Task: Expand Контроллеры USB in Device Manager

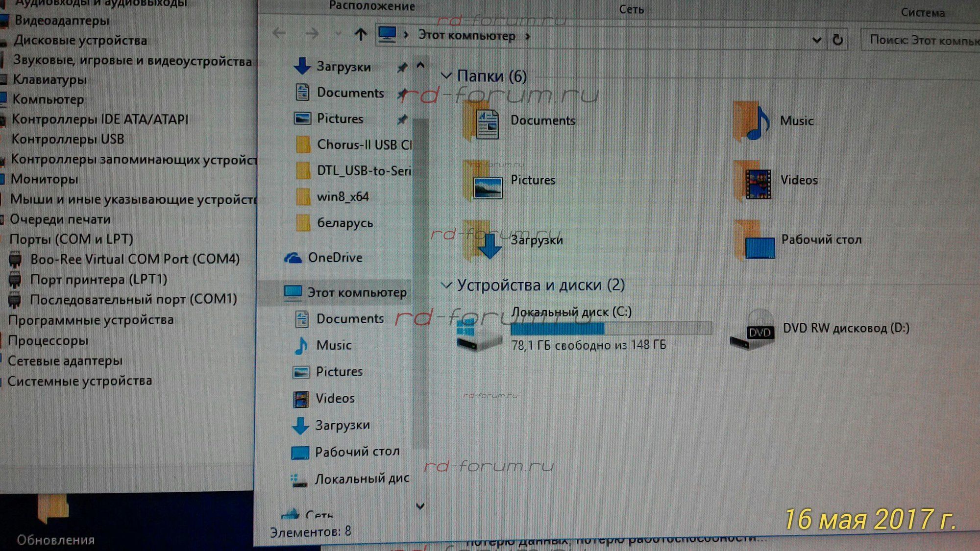Action: (x=68, y=139)
